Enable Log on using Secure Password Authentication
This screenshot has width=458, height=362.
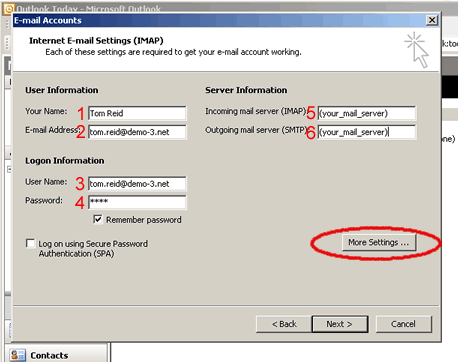coord(30,243)
